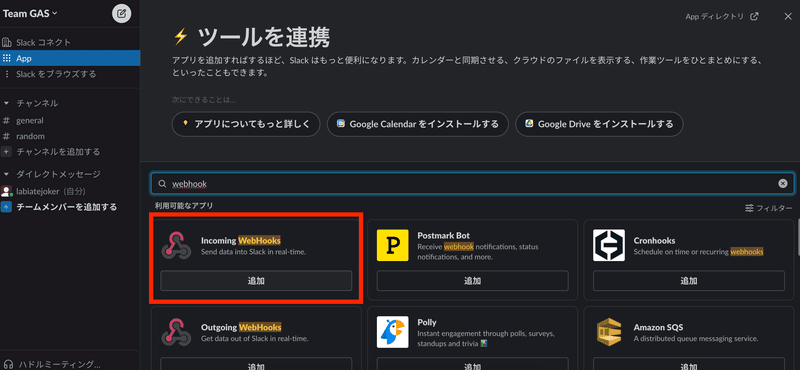This screenshot has height=370, width=800.
Task: Open the general channel
Action: click(30, 120)
